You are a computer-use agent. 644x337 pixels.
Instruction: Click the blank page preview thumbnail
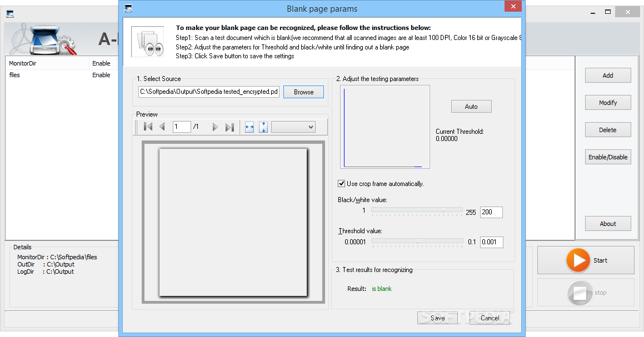(233, 222)
